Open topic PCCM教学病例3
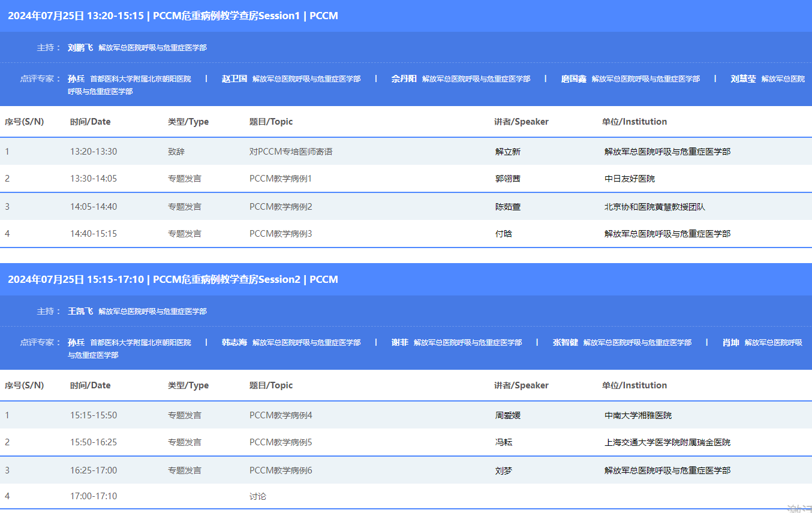 click(x=281, y=234)
